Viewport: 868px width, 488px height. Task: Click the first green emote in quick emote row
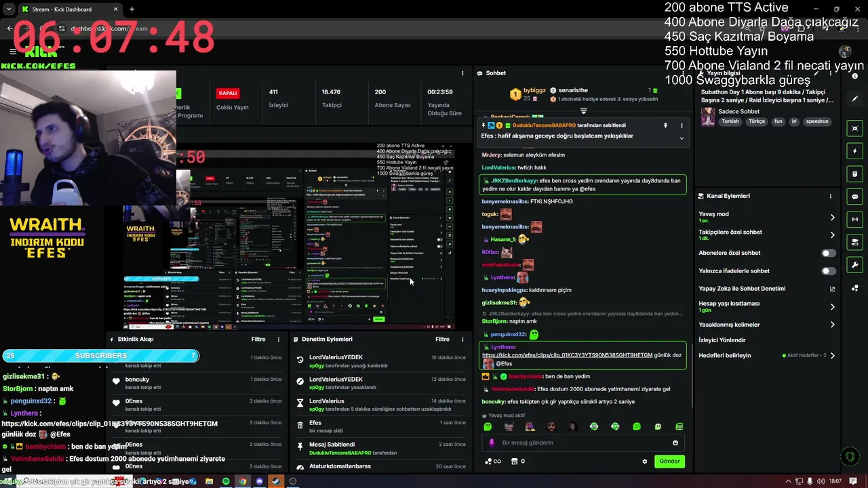(x=488, y=426)
